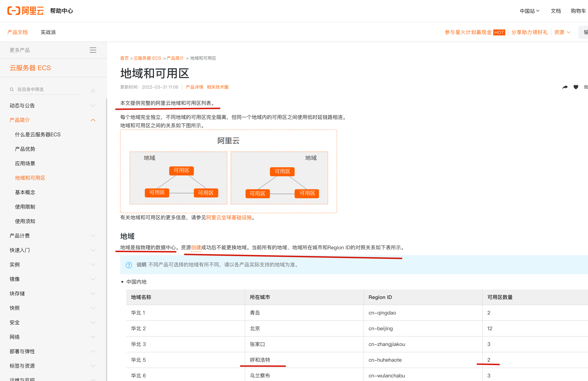Click the double-chevron collapse-all icon

point(93,91)
